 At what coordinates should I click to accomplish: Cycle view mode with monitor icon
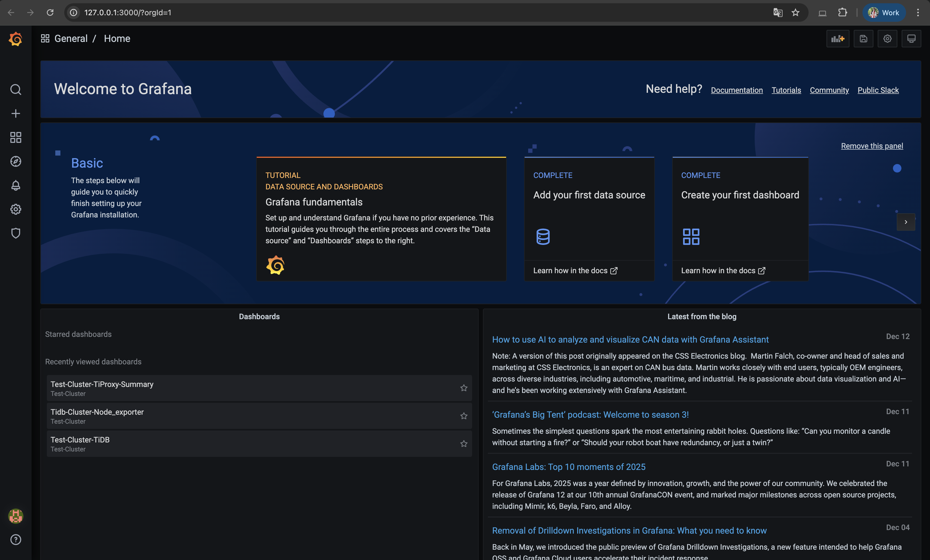(x=911, y=39)
